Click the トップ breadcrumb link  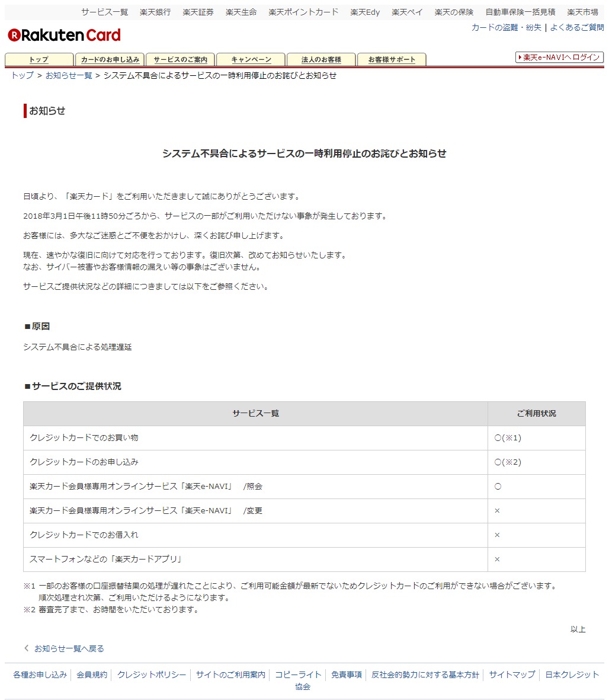click(23, 75)
